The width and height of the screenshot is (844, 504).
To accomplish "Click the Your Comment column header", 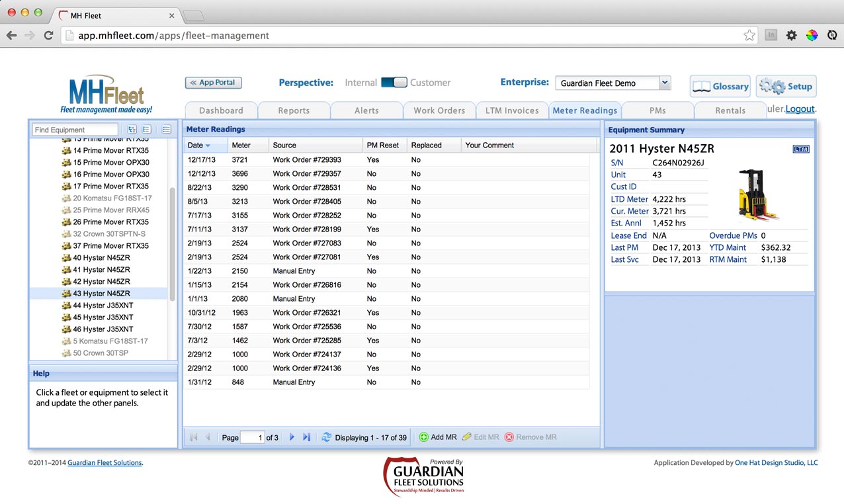I will [x=528, y=146].
